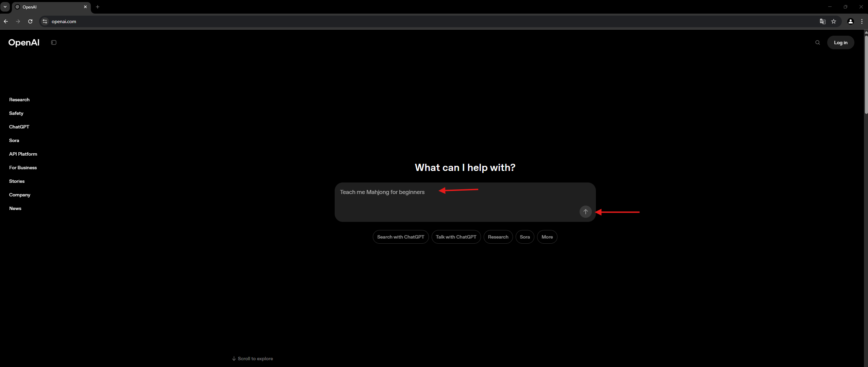
Task: Open News in the sidebar
Action: (15, 208)
